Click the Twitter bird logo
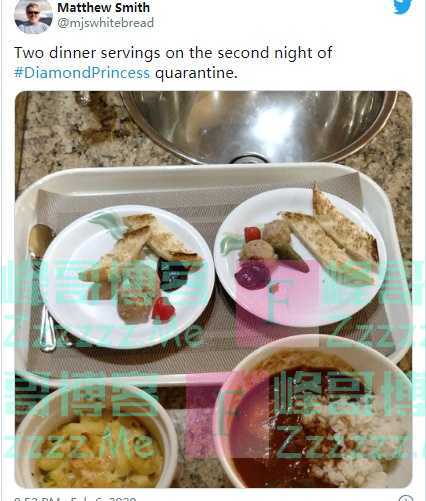The image size is (426, 501). [x=403, y=6]
